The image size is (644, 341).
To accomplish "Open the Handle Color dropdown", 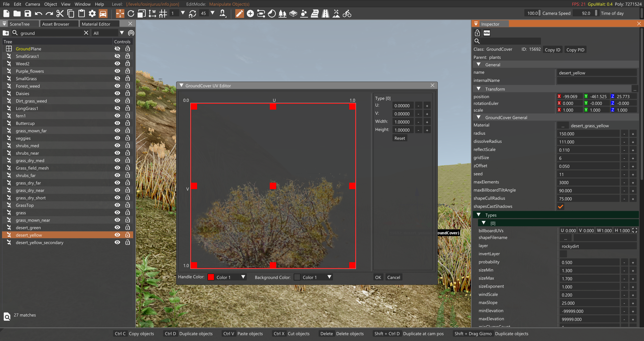I will [243, 277].
